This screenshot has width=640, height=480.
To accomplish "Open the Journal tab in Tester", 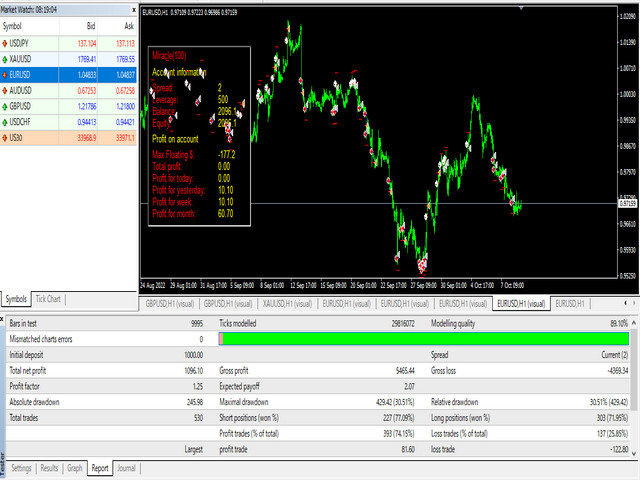I will tap(127, 468).
